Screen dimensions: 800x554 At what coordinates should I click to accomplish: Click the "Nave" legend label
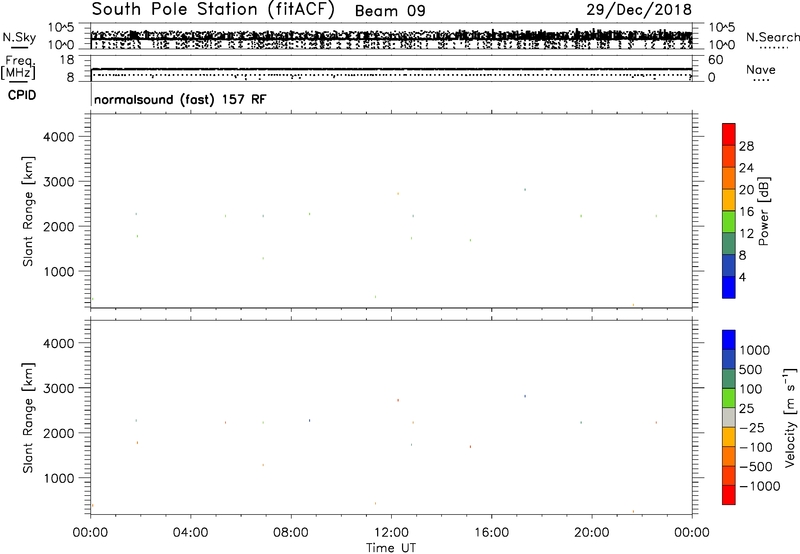(x=761, y=70)
